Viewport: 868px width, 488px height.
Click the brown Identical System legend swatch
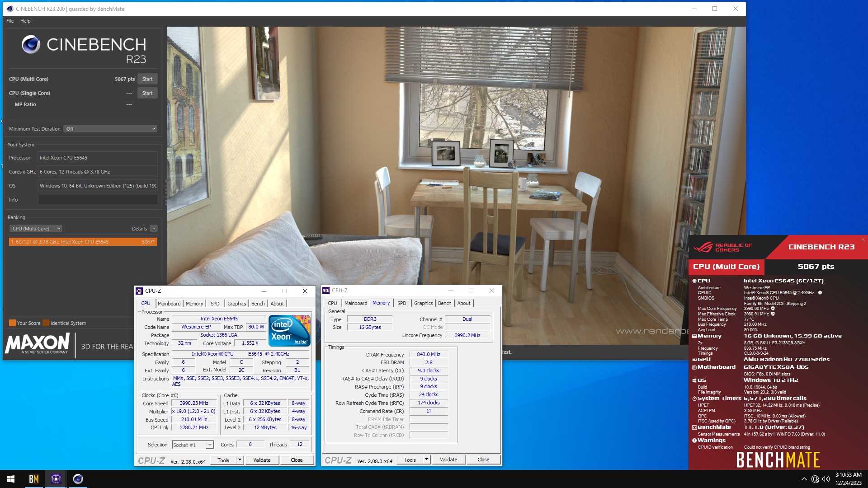click(45, 323)
